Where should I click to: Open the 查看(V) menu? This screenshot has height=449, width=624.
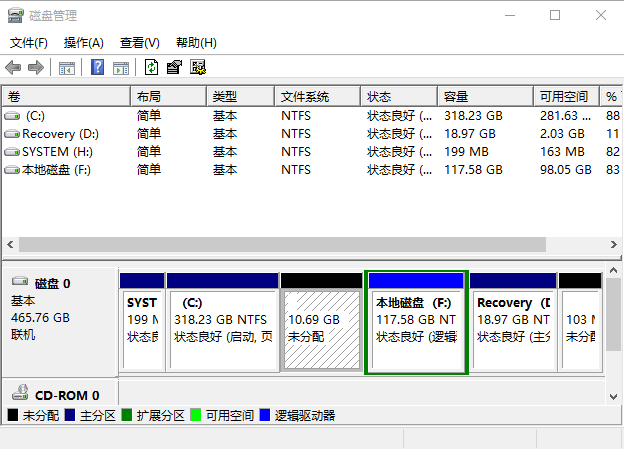139,43
